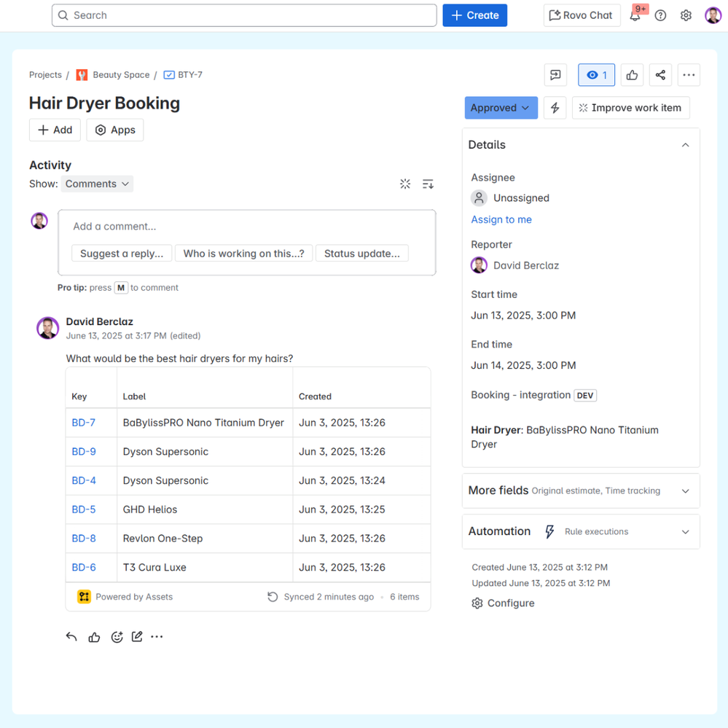Edit the comment with pencil icon
This screenshot has width=728, height=728.
(x=136, y=636)
